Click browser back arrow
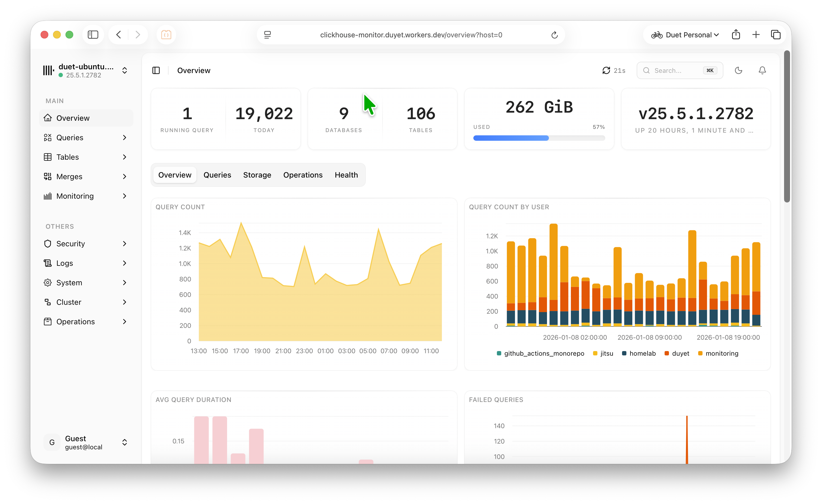822x504 pixels. pos(119,35)
